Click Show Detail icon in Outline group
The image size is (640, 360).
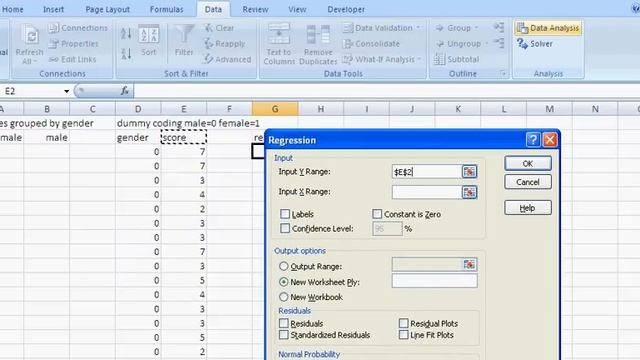click(499, 27)
